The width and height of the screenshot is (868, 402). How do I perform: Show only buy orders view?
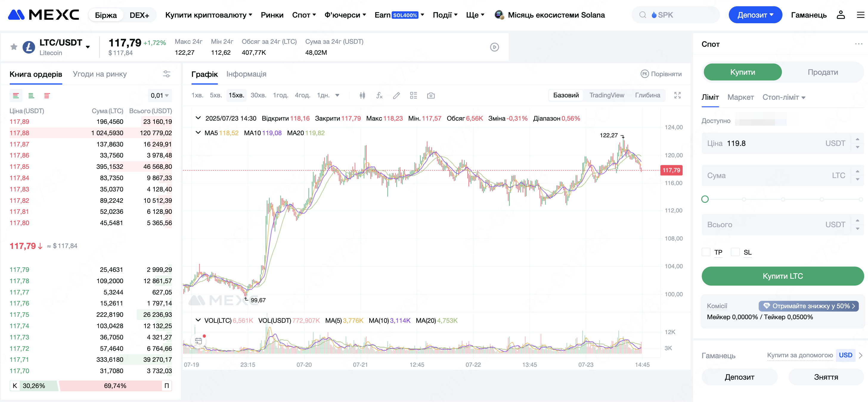pos(31,96)
